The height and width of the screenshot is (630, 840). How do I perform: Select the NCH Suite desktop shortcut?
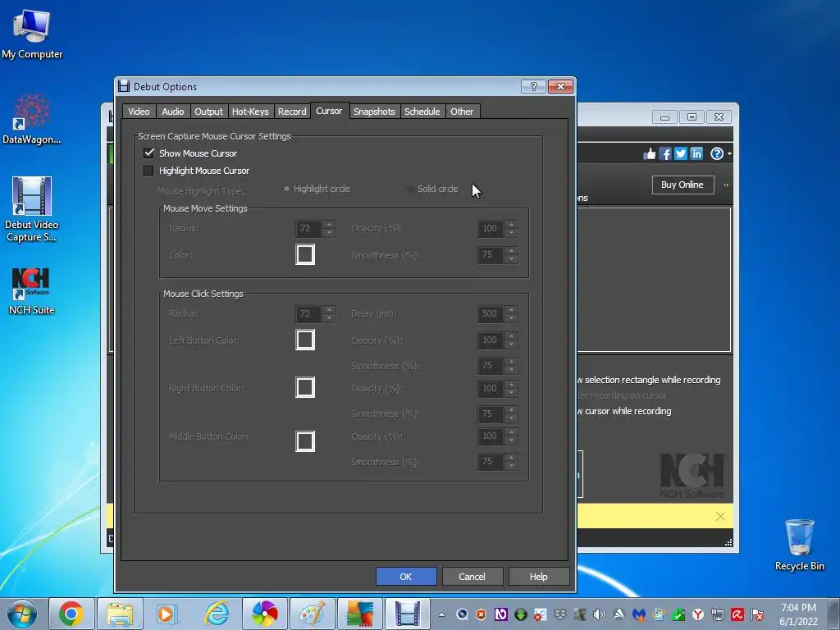(x=32, y=291)
